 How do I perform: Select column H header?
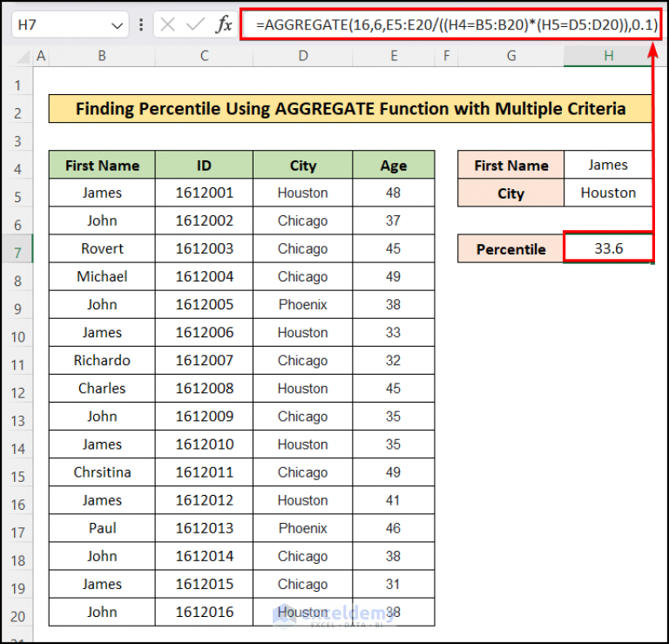click(608, 56)
